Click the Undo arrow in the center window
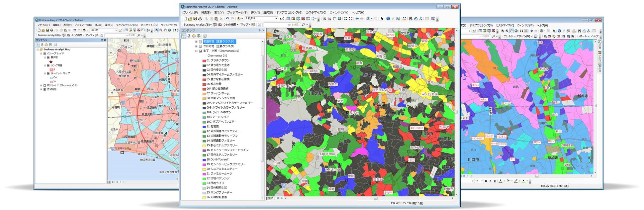Viewport: 644px width, 210px height. tap(228, 19)
